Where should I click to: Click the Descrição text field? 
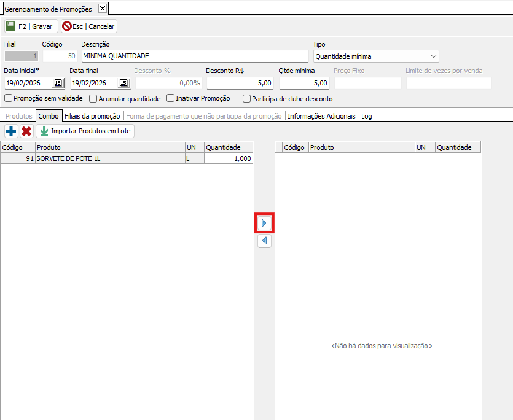click(194, 56)
